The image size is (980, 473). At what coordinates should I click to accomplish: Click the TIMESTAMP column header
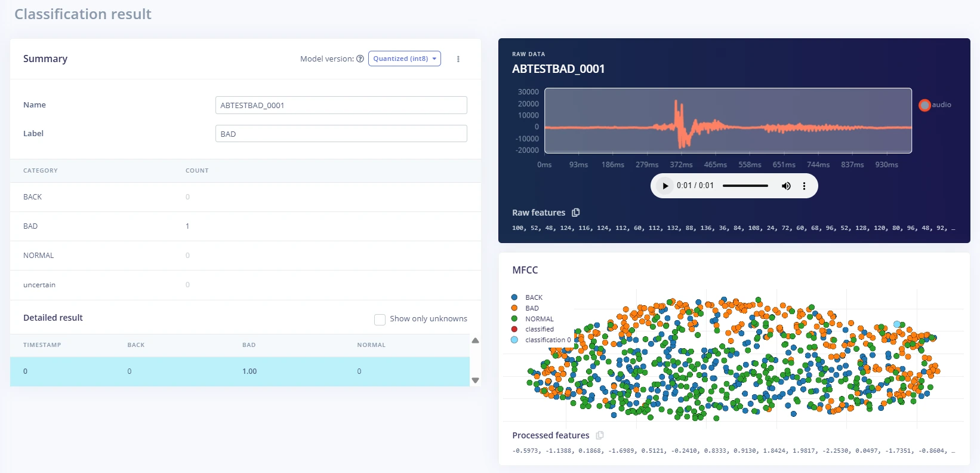[42, 345]
